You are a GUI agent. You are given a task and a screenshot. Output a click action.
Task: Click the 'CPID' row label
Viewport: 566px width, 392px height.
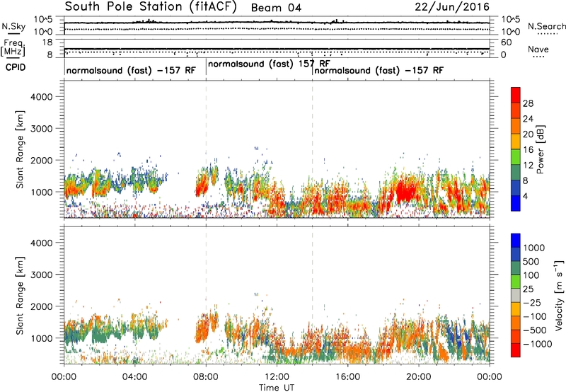tap(16, 67)
